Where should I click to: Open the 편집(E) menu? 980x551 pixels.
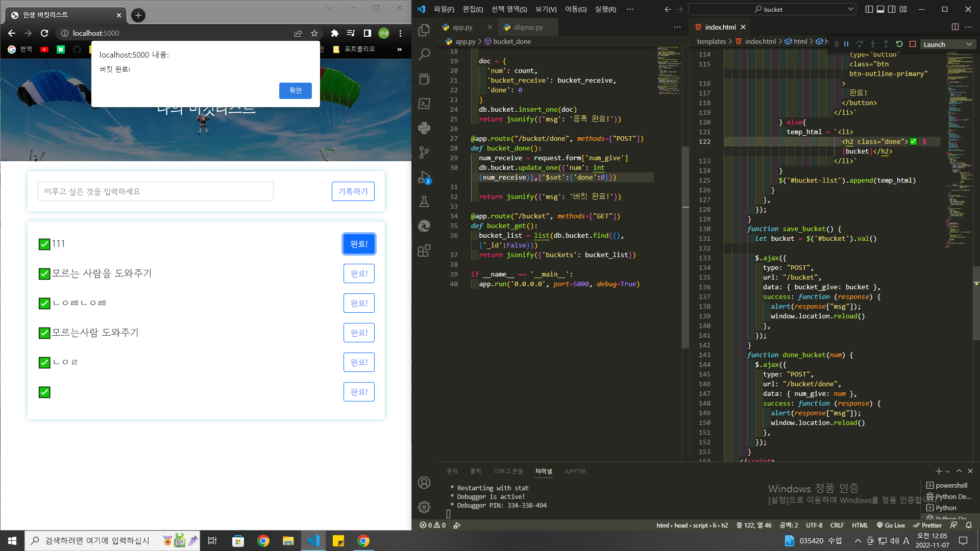click(473, 9)
